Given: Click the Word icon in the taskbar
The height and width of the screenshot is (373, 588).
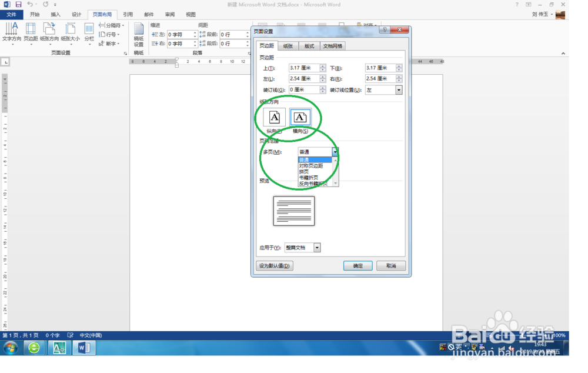Looking at the screenshot, I should [x=83, y=347].
